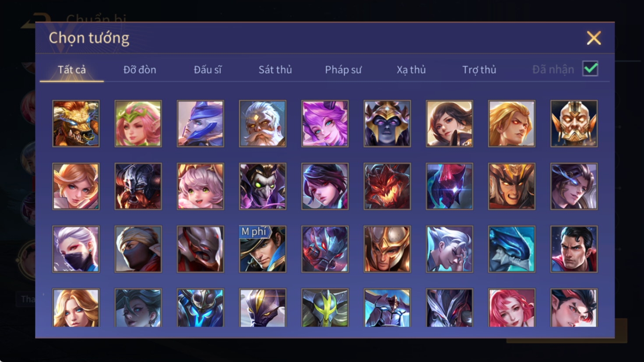The width and height of the screenshot is (644, 362).
Task: Toggle the "Đã nhận" checkbox
Action: [590, 69]
